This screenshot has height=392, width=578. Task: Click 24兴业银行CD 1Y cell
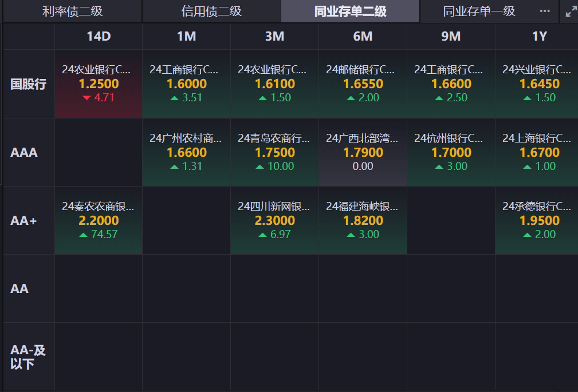click(538, 84)
